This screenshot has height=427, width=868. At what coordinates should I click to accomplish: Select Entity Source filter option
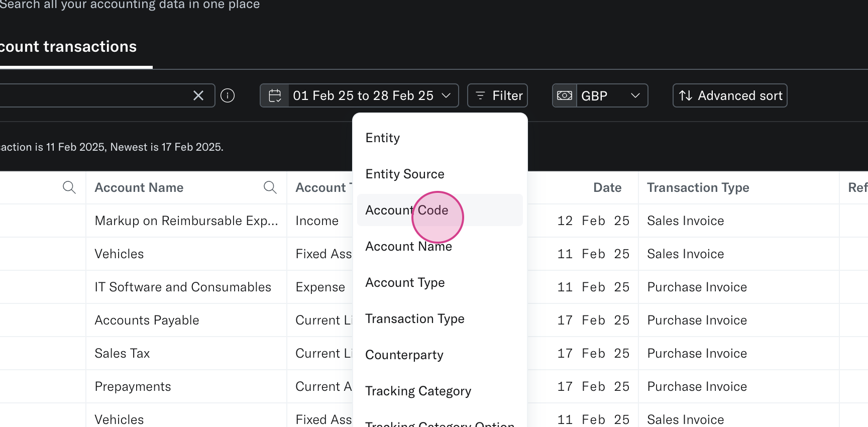405,174
